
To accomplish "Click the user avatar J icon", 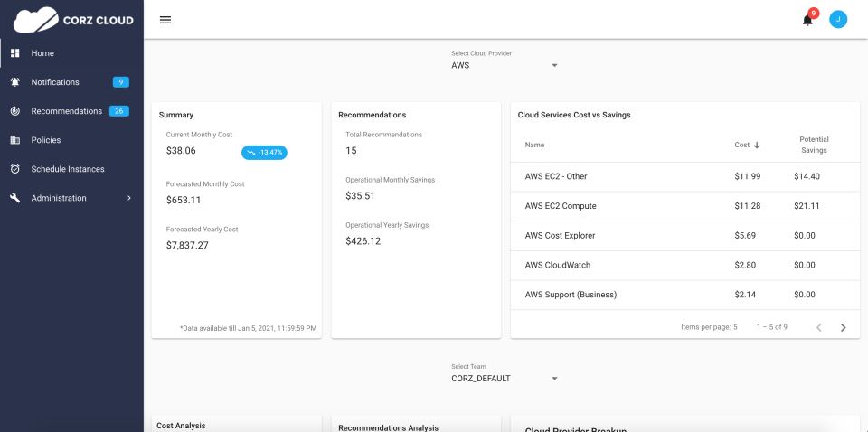I will tap(838, 19).
